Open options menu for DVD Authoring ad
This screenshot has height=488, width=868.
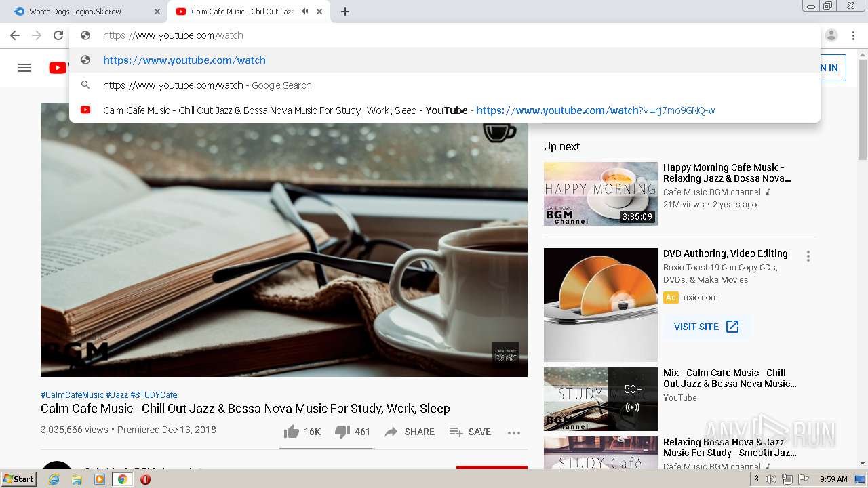pos(808,256)
